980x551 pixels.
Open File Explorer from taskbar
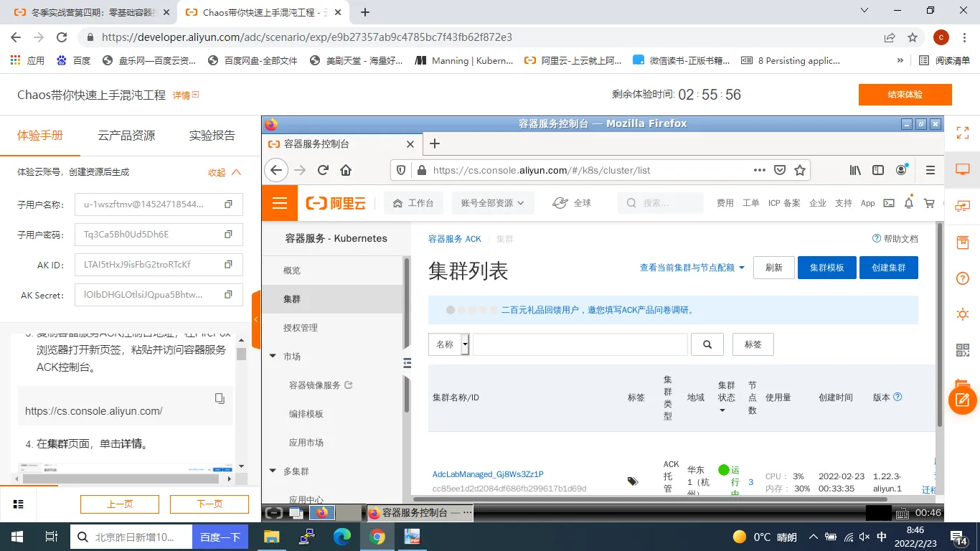[x=272, y=537]
